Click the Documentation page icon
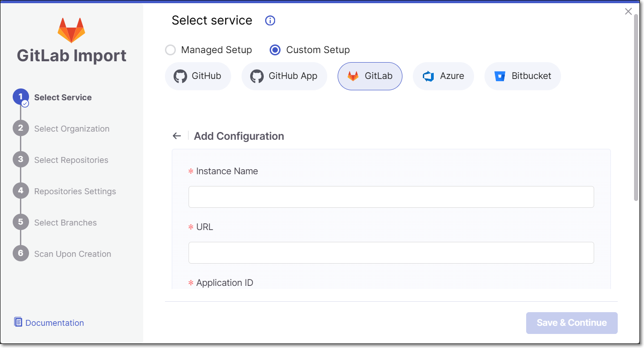Screen dimensions: 644x348 [18, 322]
